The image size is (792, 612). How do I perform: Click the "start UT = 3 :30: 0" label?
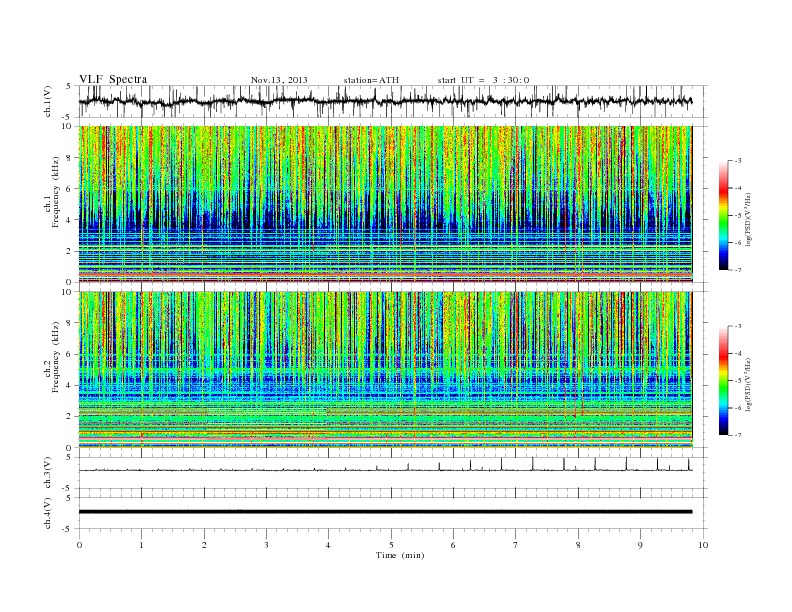tap(483, 80)
